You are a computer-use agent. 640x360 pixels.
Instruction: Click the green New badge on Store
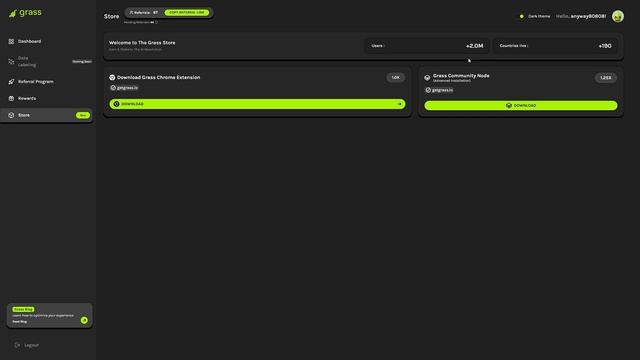(x=83, y=115)
